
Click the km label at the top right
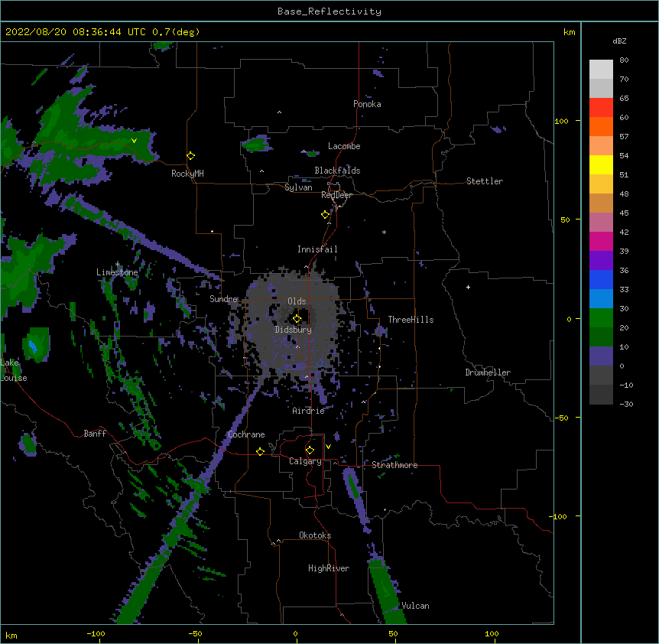coord(569,32)
